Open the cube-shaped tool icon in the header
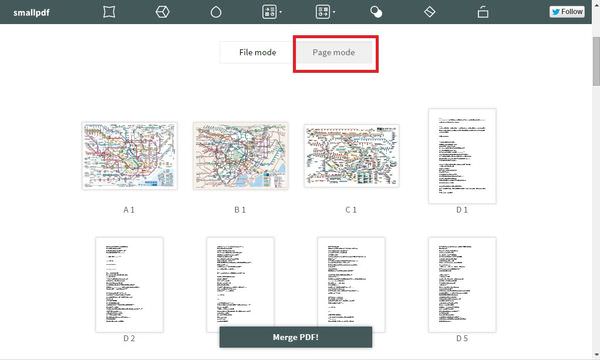The image size is (600, 360). 163,12
